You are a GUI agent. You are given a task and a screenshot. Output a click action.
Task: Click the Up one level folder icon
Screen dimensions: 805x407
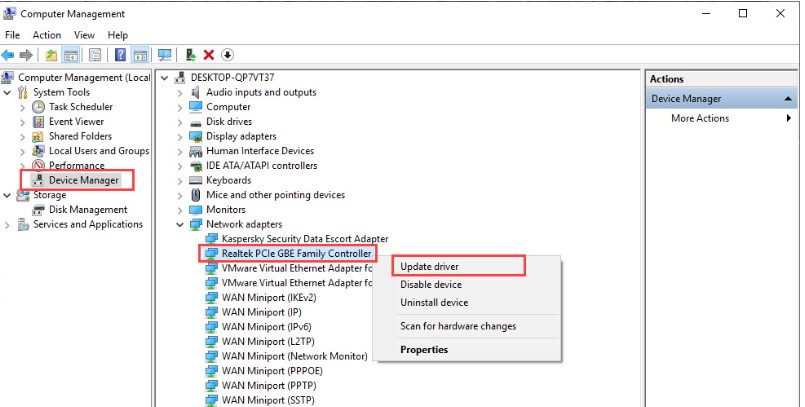click(51, 55)
